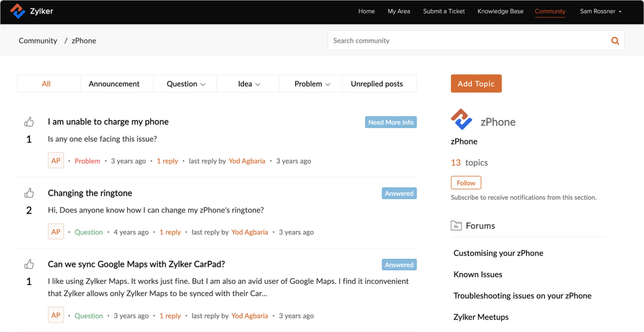
Task: Click the Answered badge on Google Maps post
Action: 399,265
